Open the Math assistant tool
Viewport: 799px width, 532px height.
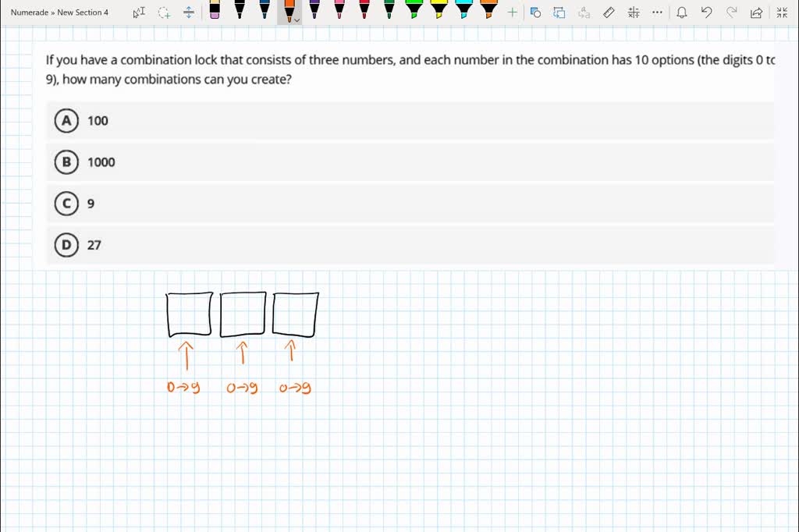(634, 12)
